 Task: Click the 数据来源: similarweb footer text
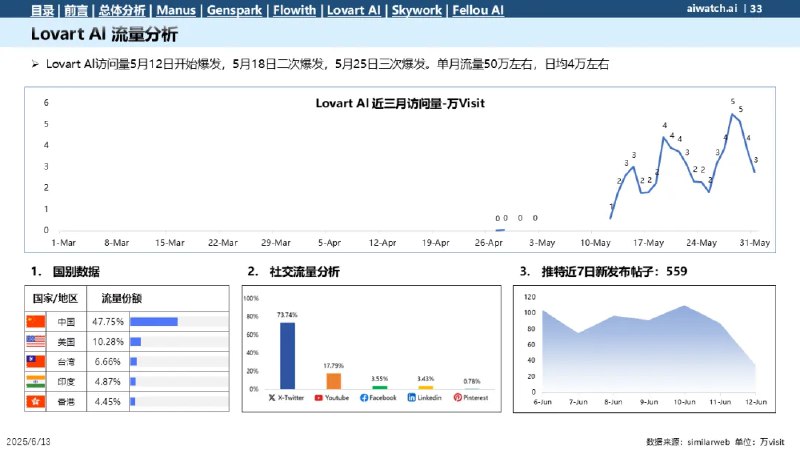point(688,442)
